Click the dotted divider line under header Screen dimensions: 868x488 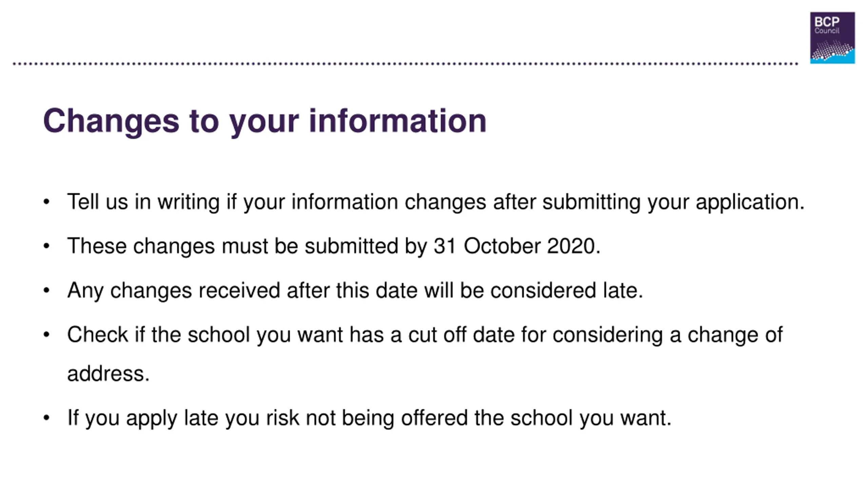coord(405,63)
